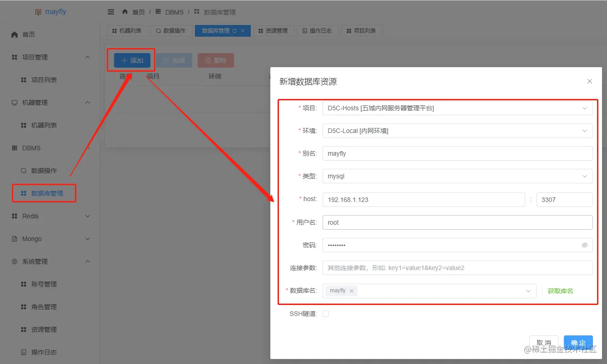This screenshot has height=364, width=607.
Task: Click the 添加 button
Action: pos(132,60)
